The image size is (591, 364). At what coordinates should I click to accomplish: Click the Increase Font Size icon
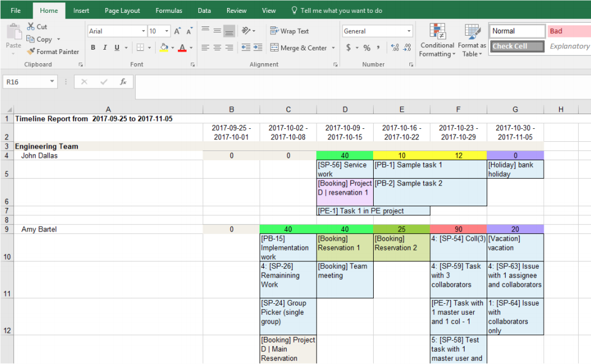click(x=177, y=31)
